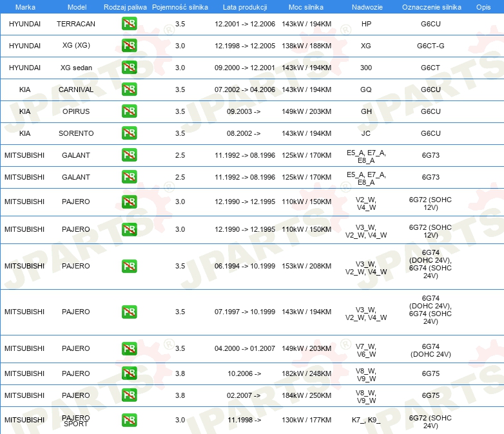The width and height of the screenshot is (504, 434).
Task: Click the fuel icon in the PAJERO 02.2007 row
Action: [129, 395]
